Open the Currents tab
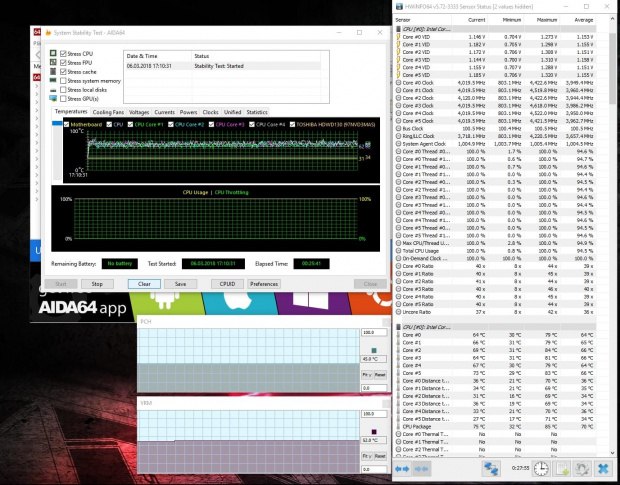 [164, 112]
